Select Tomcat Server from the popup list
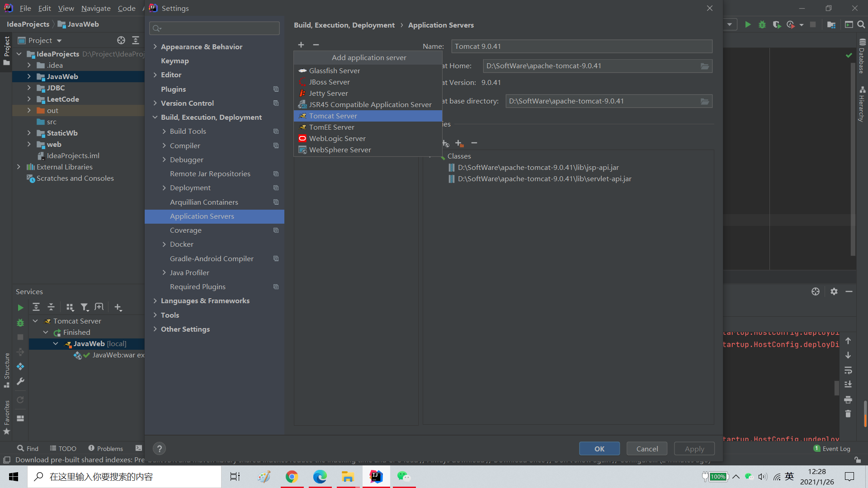 click(333, 116)
